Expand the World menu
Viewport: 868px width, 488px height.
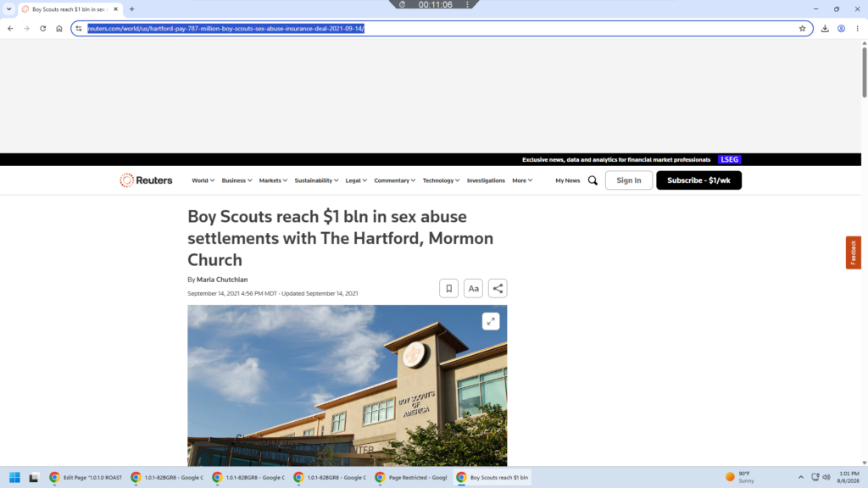pyautogui.click(x=203, y=180)
